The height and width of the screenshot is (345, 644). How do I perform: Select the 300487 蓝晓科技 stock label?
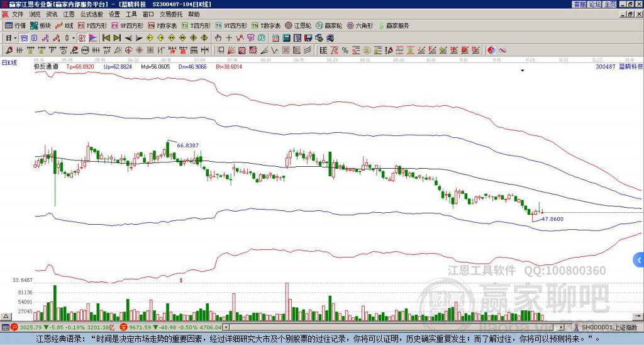619,67
